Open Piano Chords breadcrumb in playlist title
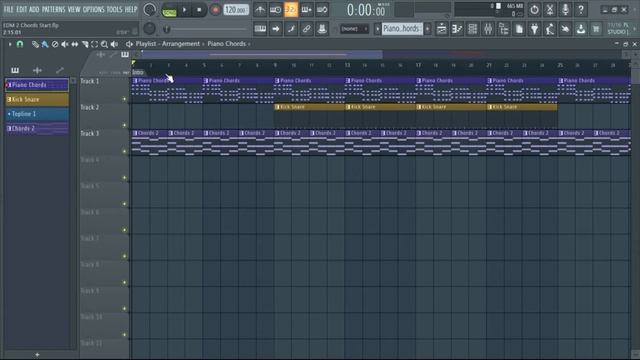 [227, 44]
